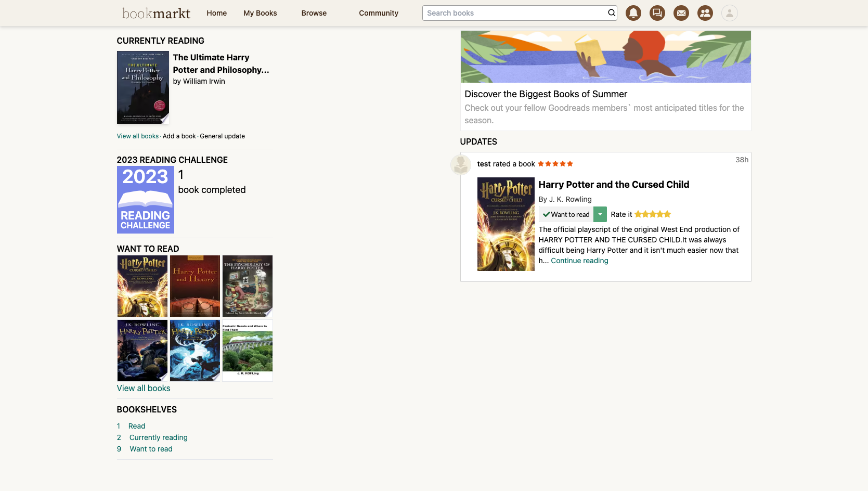Click View all books under Currently Reading
The width and height of the screenshot is (868, 491).
click(137, 136)
